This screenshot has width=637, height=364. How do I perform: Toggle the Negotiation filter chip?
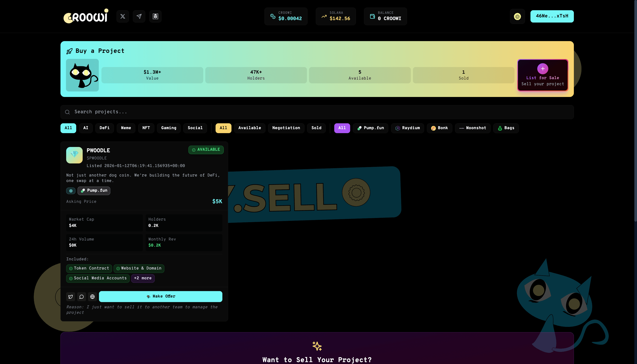click(286, 128)
